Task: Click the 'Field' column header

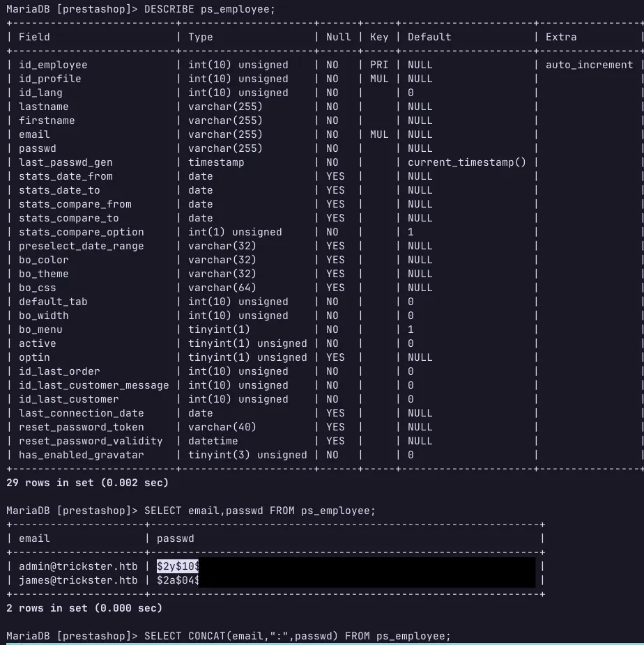Action: pos(34,37)
